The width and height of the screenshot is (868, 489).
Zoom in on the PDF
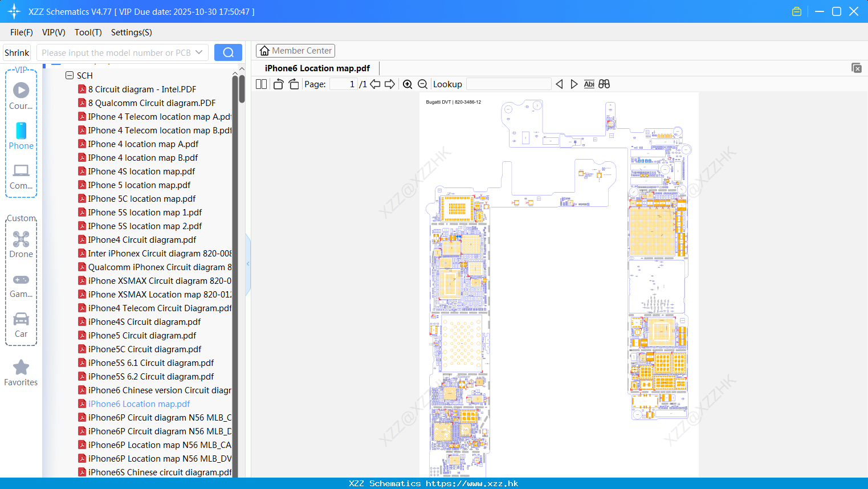click(407, 84)
